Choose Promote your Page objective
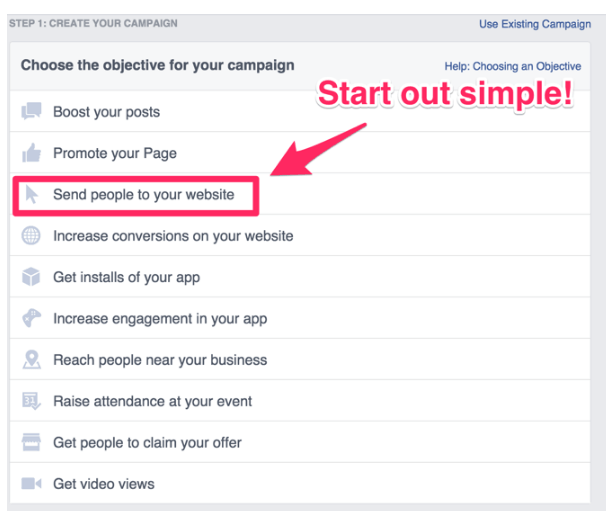 pos(300,153)
